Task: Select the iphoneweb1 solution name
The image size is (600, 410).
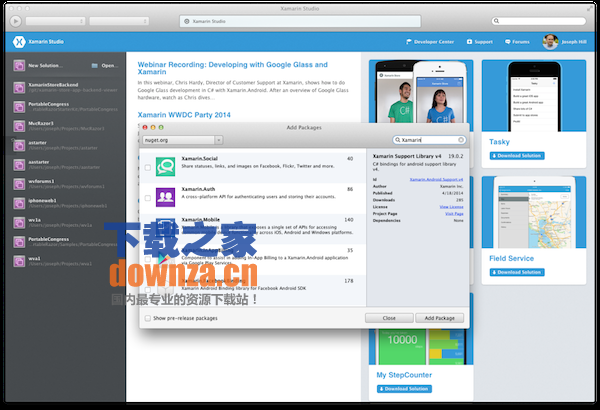Action: point(42,201)
